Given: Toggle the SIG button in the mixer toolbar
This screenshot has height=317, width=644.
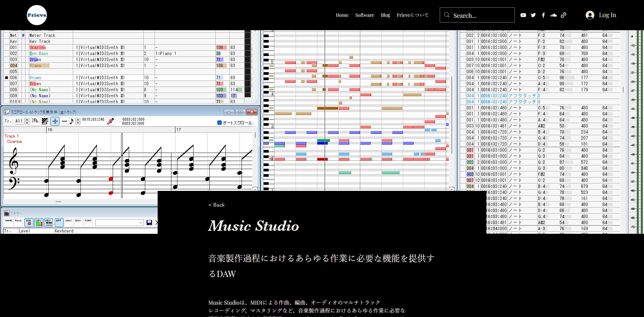Looking at the screenshot, I should click(29, 222).
